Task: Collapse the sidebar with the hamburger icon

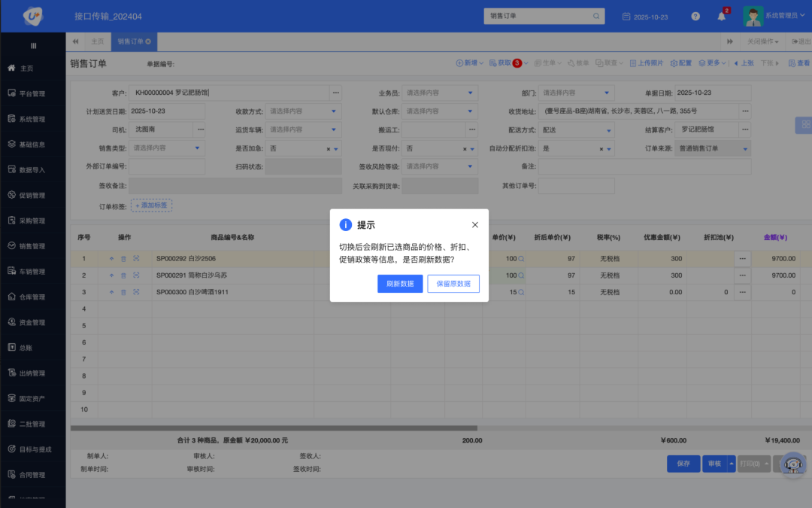Action: click(33, 46)
